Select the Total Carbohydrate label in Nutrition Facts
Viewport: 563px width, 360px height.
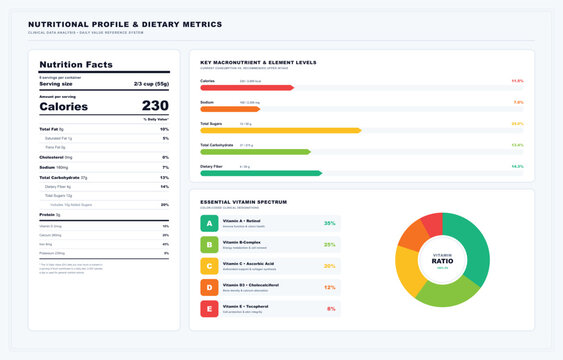tap(63, 178)
